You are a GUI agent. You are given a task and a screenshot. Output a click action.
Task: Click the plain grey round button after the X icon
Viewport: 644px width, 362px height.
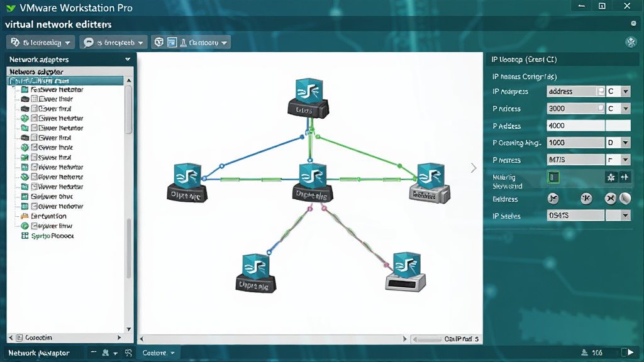625,199
